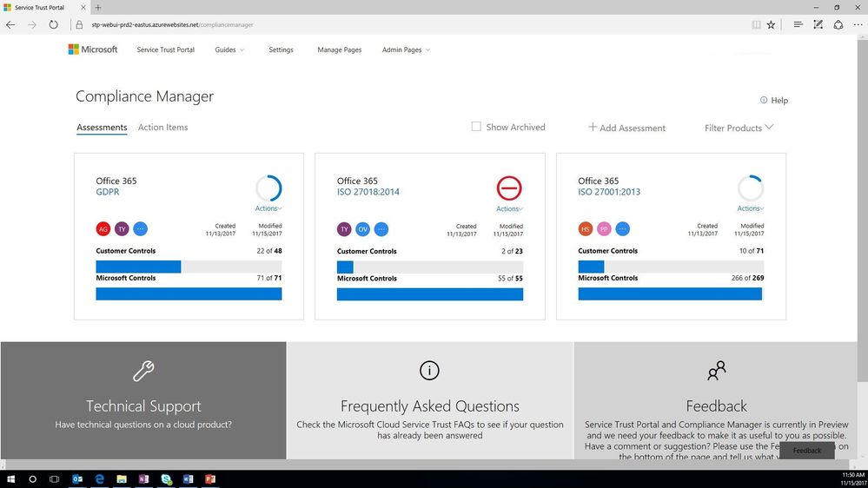Expand the Guides navigation menu
This screenshot has height=488, width=868.
click(x=229, y=49)
